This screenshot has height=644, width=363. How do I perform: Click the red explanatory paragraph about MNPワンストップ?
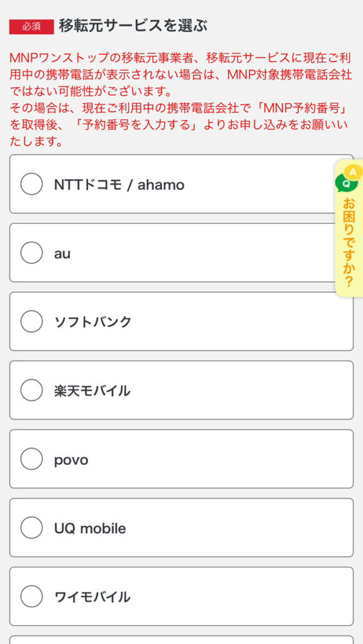point(181,94)
